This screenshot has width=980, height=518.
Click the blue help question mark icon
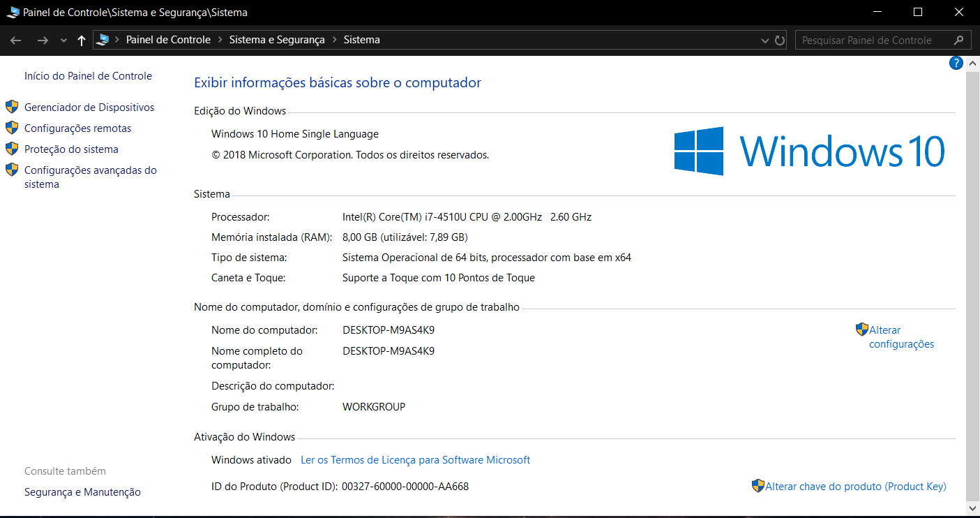point(956,64)
